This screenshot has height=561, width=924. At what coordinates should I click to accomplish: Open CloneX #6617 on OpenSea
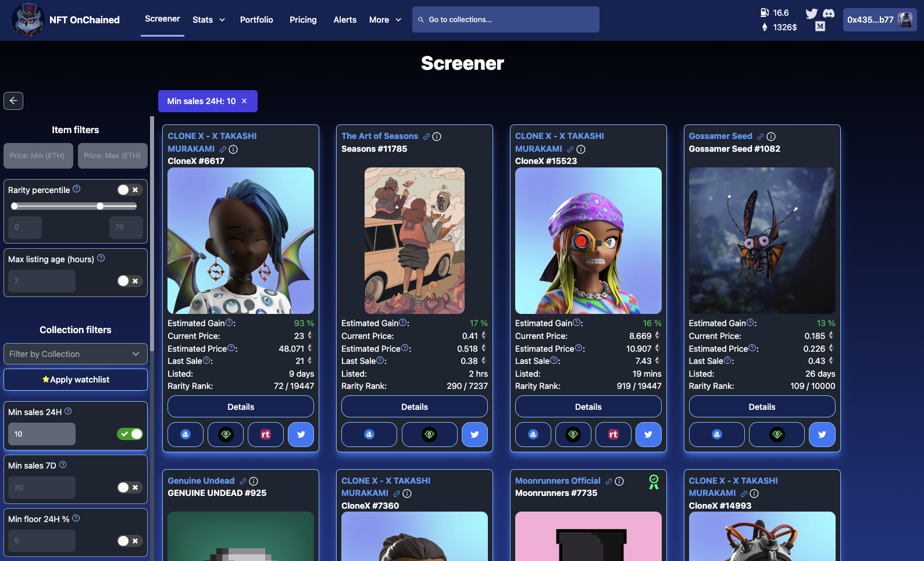185,434
